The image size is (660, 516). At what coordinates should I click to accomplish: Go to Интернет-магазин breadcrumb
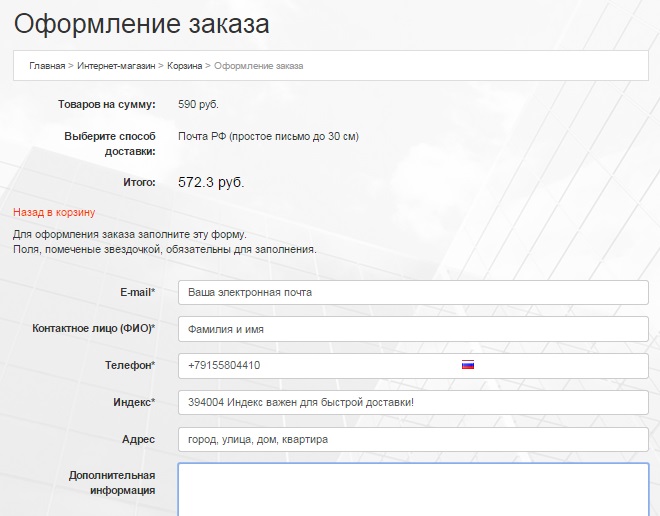click(x=116, y=66)
